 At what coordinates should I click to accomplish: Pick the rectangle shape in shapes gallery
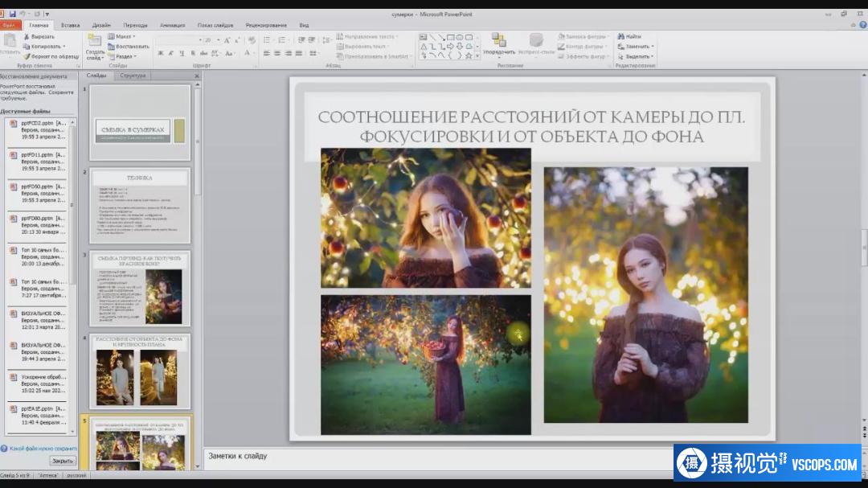[x=450, y=38]
